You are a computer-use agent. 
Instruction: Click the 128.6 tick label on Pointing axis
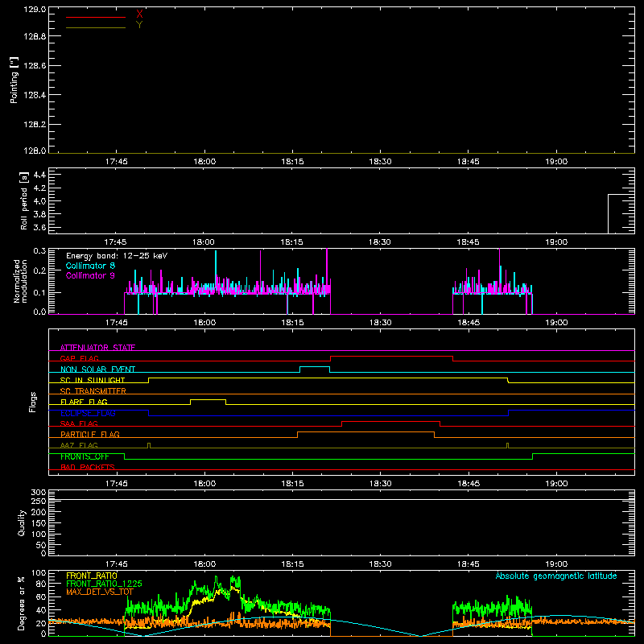pyautogui.click(x=35, y=66)
